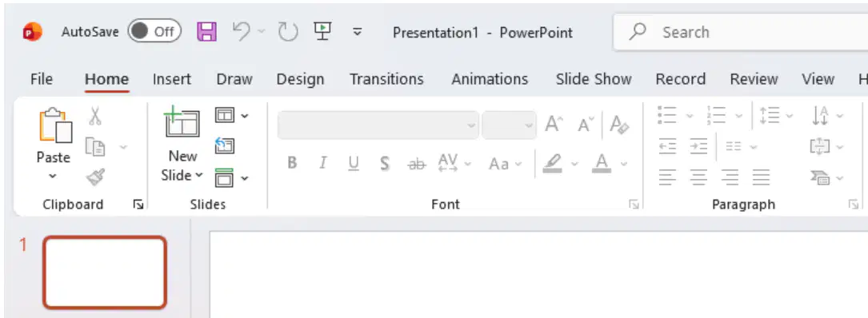Select the Format Painter brush
The height and width of the screenshot is (318, 868).
click(95, 178)
